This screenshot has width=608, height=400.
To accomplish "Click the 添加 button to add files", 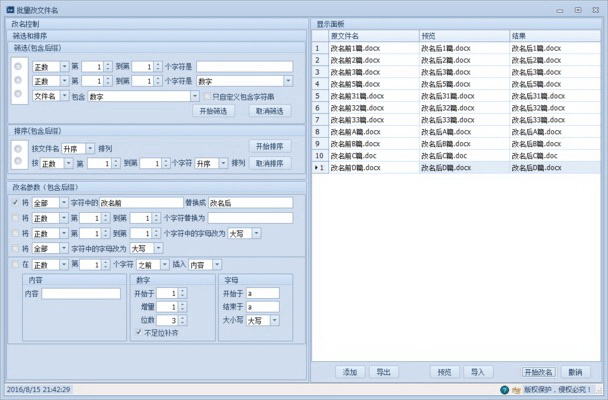I will [350, 371].
